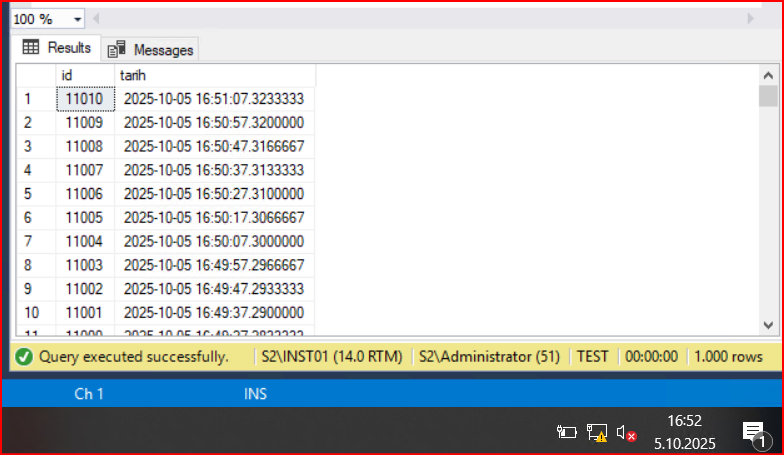Click the results scrollbar up arrow

pyautogui.click(x=768, y=75)
